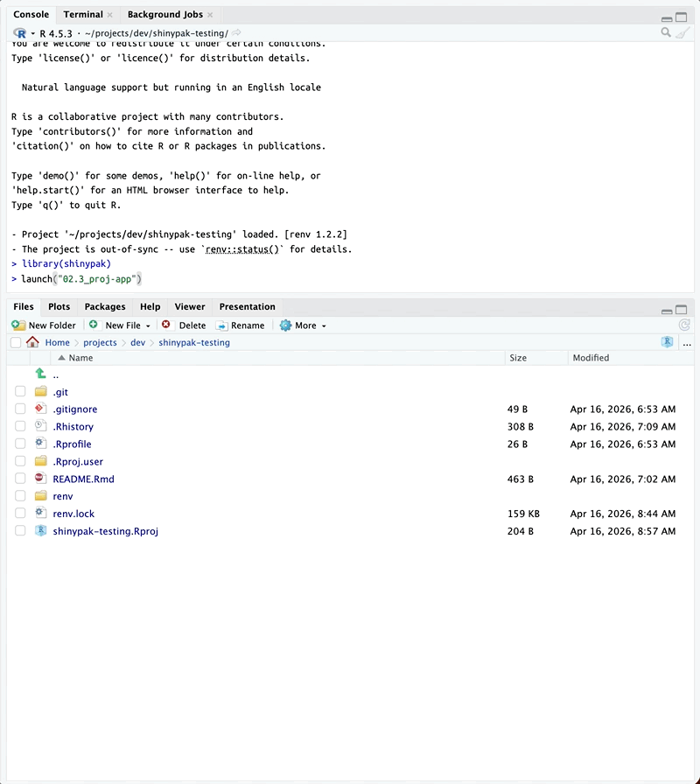Go up to parent directory arrow

(x=40, y=374)
